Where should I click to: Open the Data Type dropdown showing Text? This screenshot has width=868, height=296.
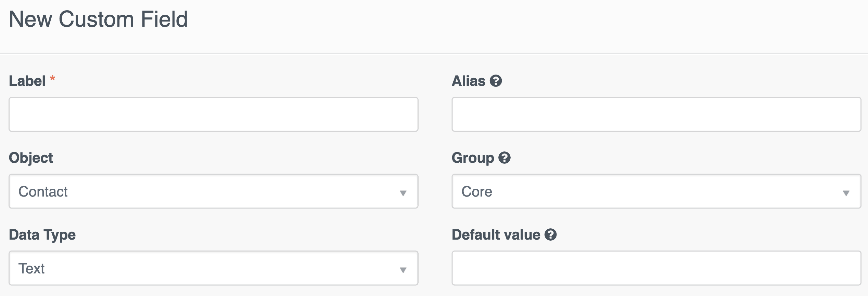click(214, 268)
